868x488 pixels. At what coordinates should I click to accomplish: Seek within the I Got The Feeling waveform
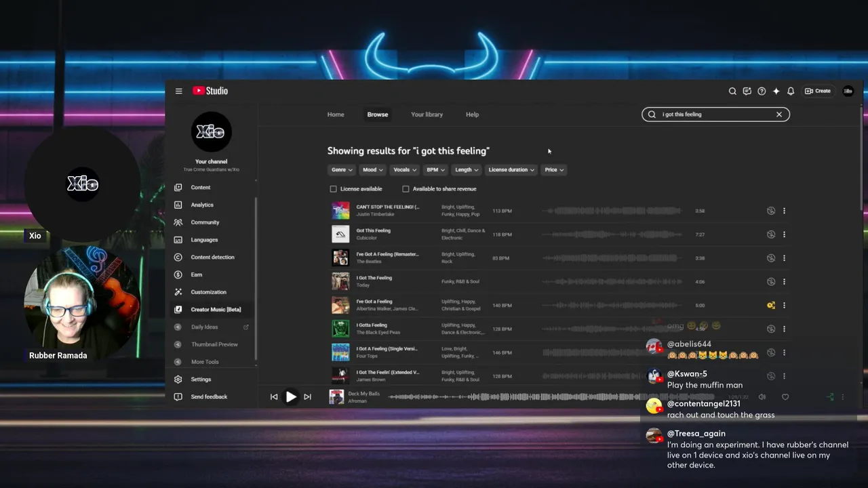click(x=614, y=281)
